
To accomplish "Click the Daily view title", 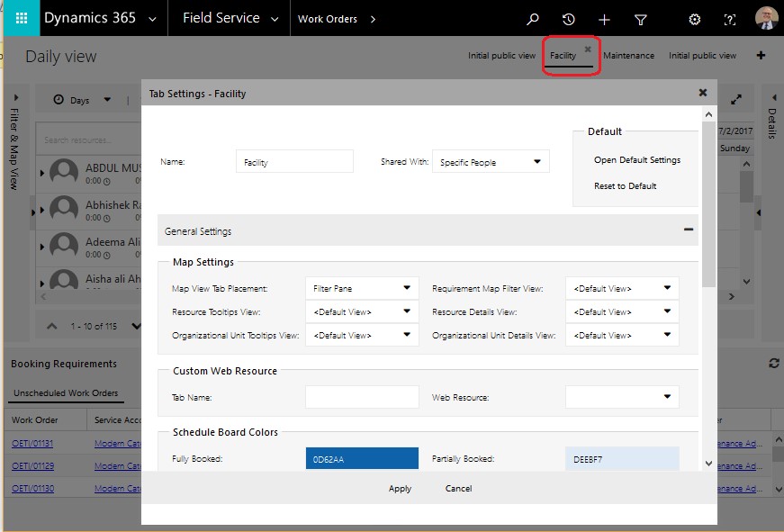I will [61, 57].
